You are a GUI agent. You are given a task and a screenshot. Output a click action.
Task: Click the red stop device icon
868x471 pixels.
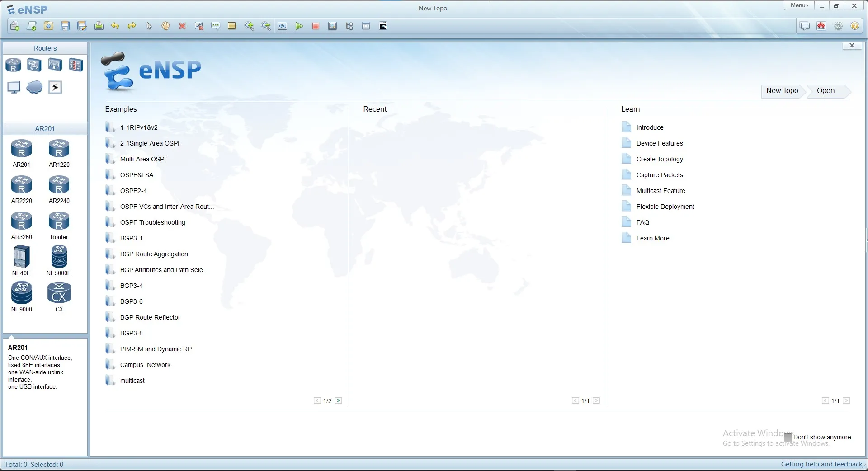[316, 26]
